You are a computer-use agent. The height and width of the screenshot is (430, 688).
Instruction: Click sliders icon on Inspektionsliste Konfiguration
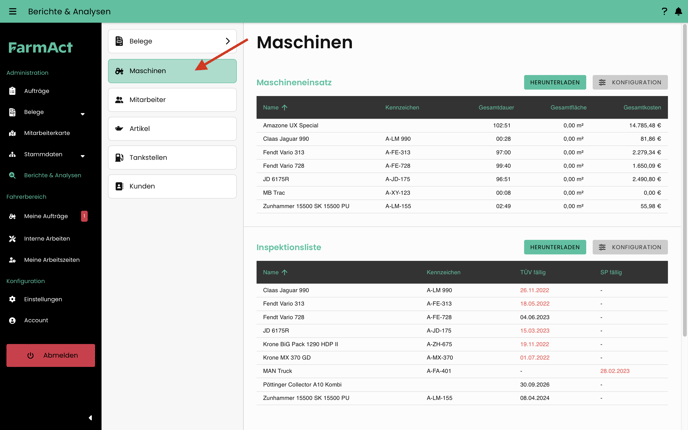[x=602, y=247]
